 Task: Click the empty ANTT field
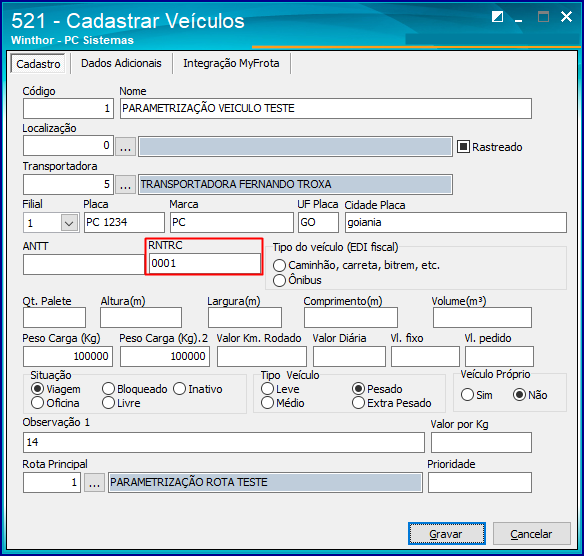click(84, 264)
